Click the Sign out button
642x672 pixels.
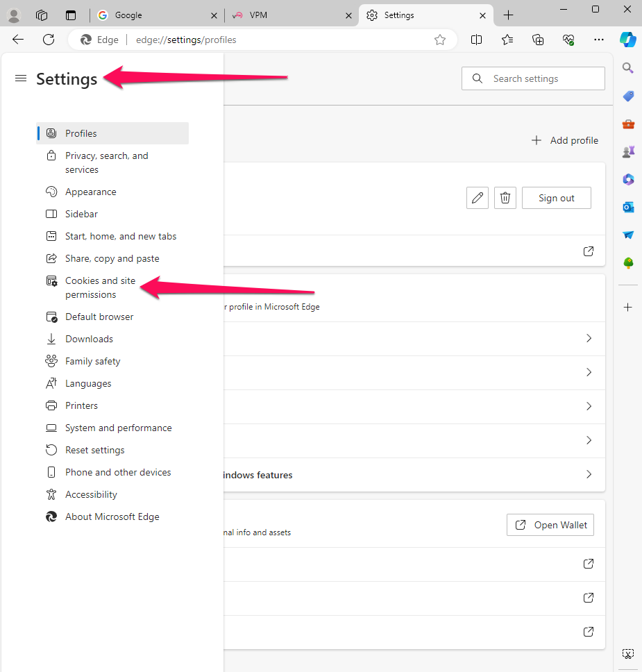pos(556,198)
